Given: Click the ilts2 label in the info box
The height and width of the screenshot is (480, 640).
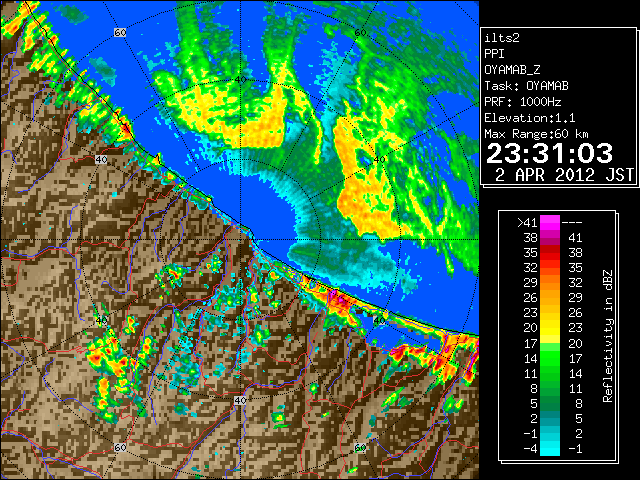Looking at the screenshot, I should click(502, 38).
